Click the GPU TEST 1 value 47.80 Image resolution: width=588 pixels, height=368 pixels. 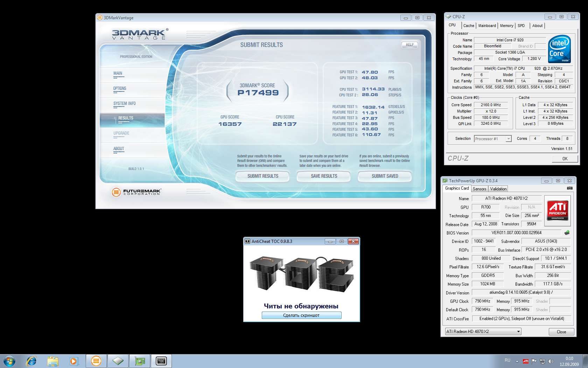coord(370,72)
